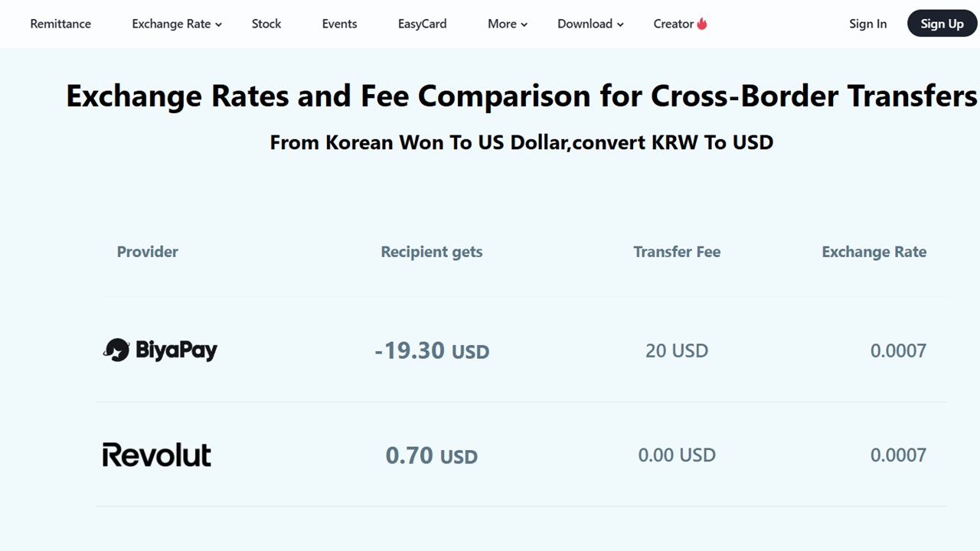Screen dimensions: 980x551
Task: Open the Remittance section
Action: coord(60,24)
